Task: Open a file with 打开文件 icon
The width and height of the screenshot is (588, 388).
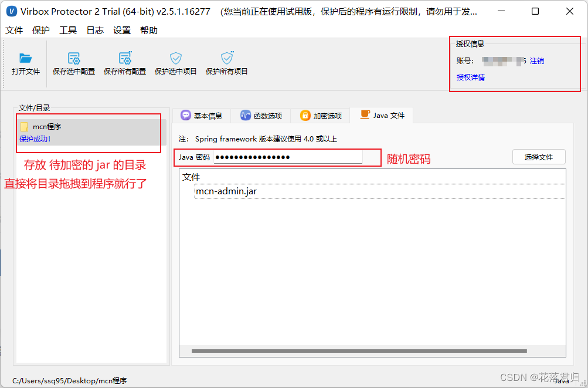Action: (x=25, y=58)
